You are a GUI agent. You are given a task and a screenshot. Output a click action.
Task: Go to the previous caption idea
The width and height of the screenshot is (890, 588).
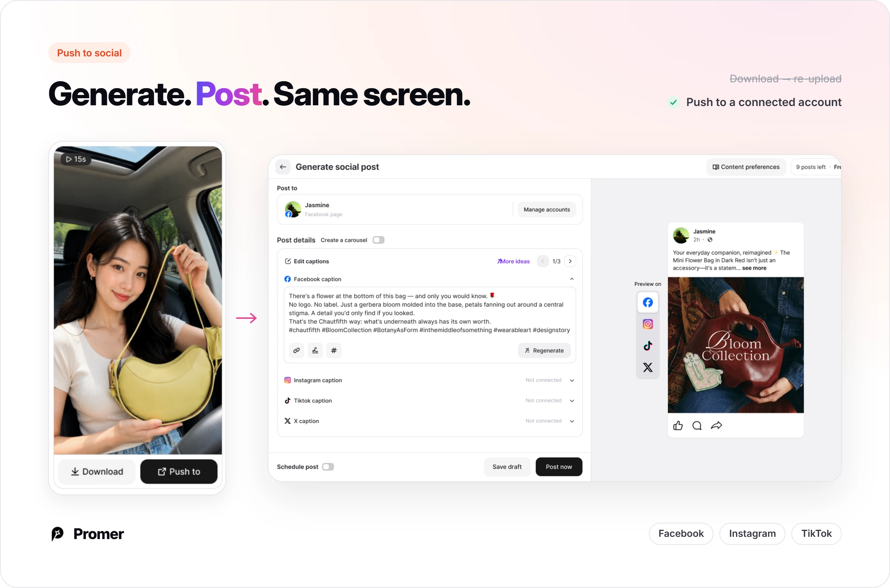543,261
